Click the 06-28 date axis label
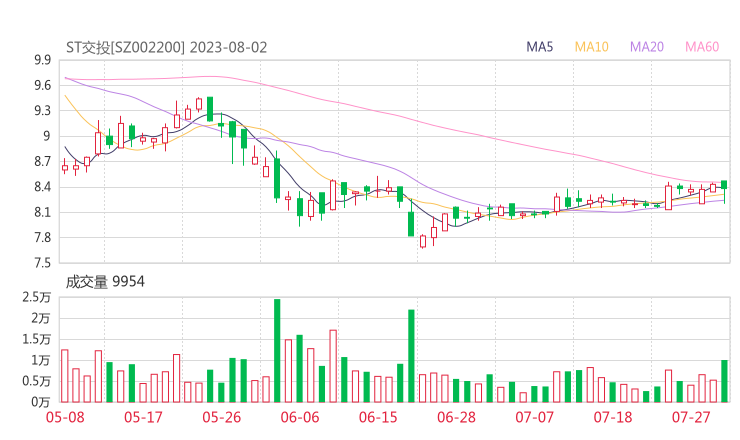740x440 pixels. coord(456,417)
